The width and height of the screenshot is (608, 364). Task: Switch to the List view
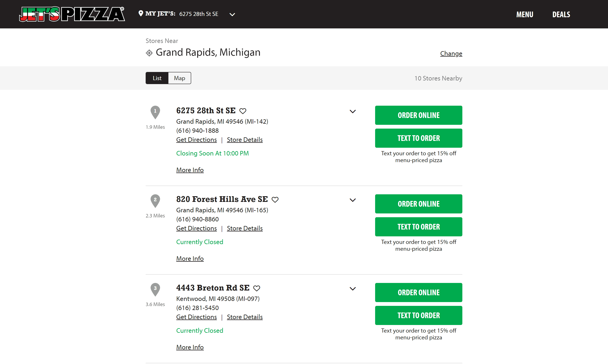click(157, 78)
